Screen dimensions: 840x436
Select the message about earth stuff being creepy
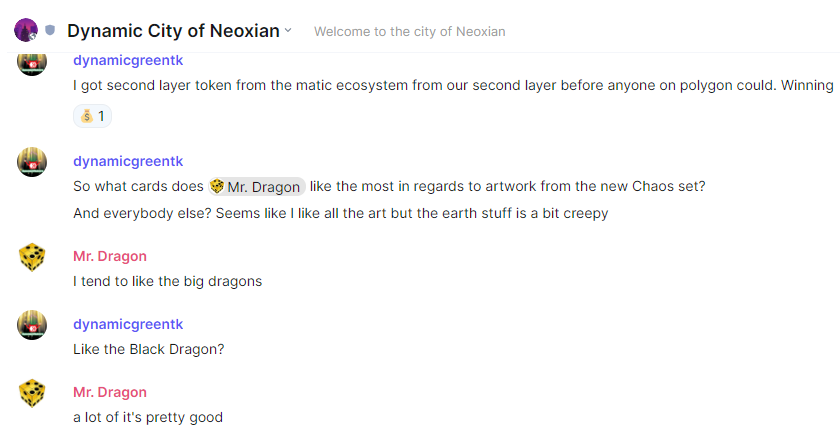click(340, 213)
